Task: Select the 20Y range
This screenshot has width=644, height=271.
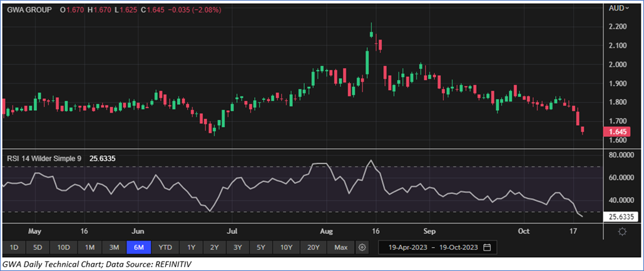Action: coord(314,247)
